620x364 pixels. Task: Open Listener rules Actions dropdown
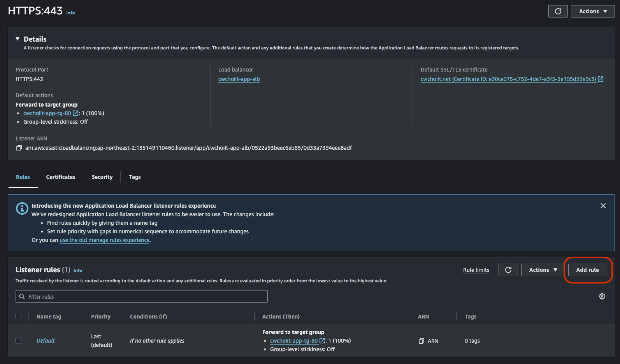[543, 270]
